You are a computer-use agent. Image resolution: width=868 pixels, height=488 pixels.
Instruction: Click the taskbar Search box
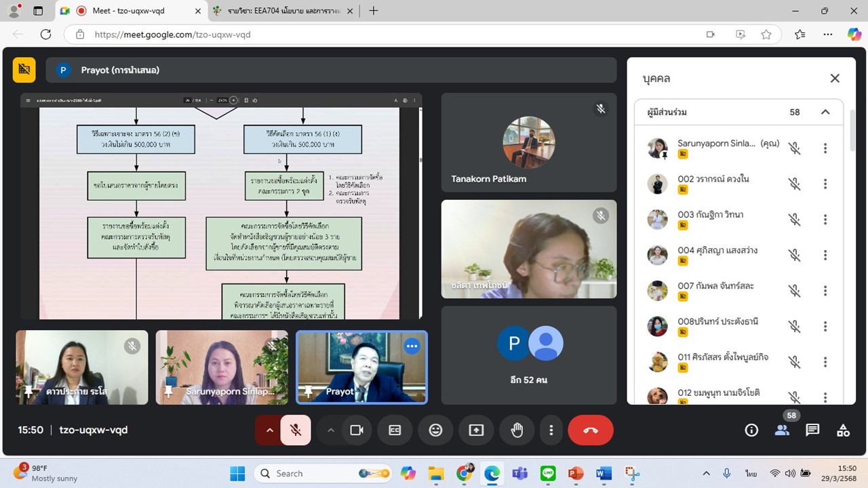pos(324,473)
